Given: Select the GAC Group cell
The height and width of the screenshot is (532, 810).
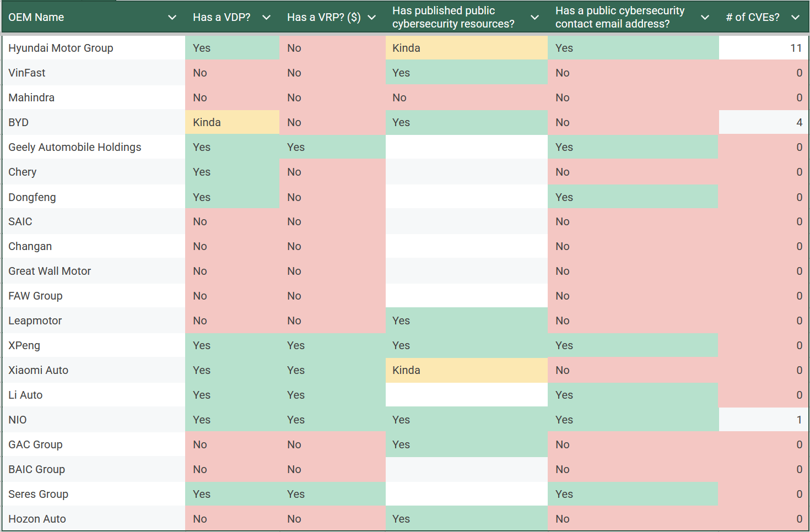Looking at the screenshot, I should click(94, 444).
